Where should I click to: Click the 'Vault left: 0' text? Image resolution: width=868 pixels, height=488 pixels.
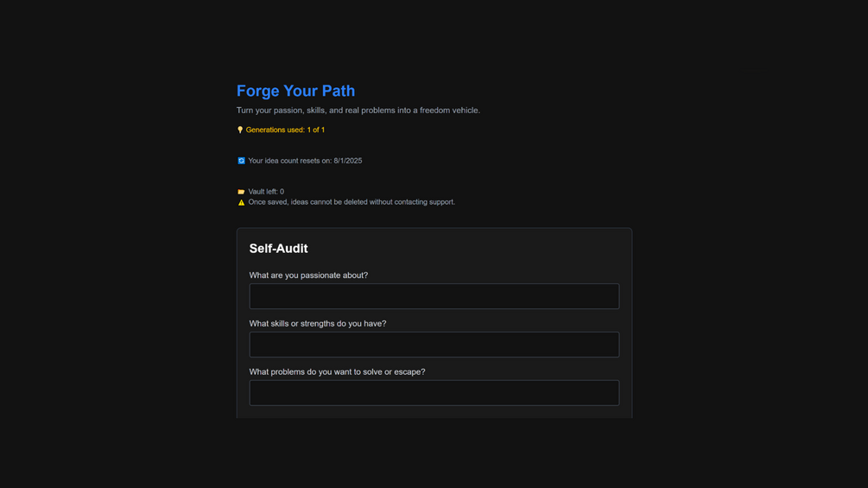click(266, 192)
